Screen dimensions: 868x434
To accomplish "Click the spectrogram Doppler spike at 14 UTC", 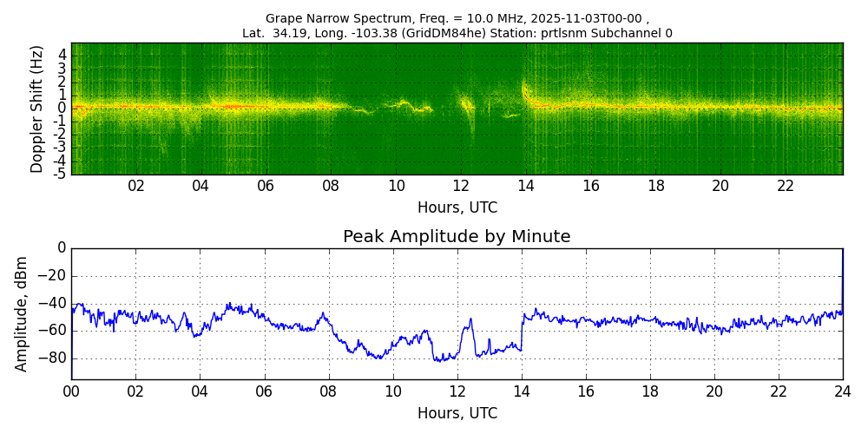I will [x=524, y=89].
